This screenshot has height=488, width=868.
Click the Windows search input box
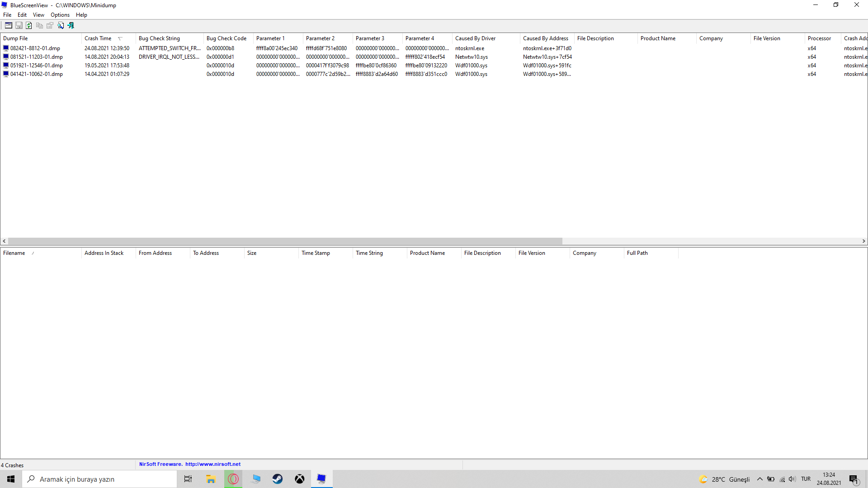(x=99, y=479)
